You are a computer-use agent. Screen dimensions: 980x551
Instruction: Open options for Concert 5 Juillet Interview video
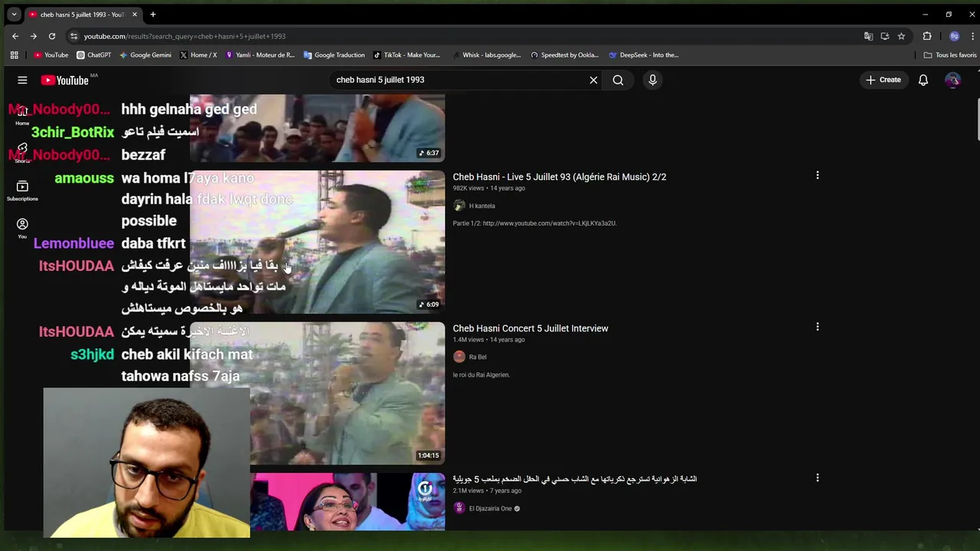(817, 328)
